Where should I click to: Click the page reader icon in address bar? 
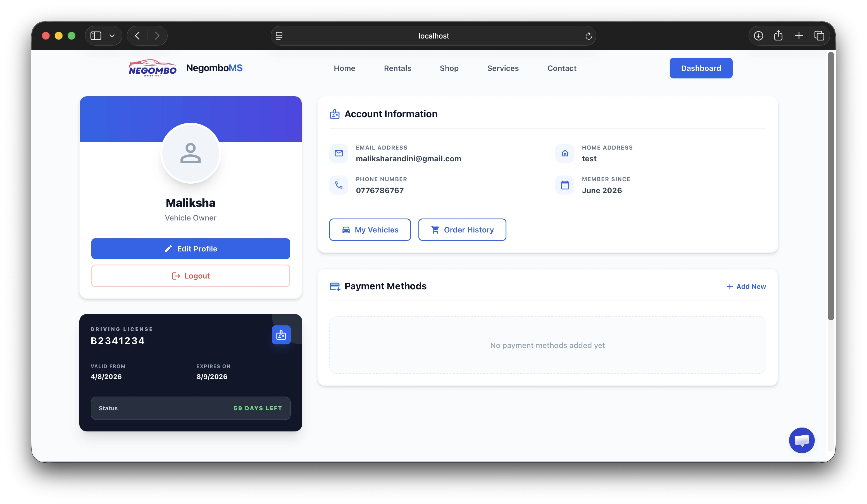(x=279, y=36)
